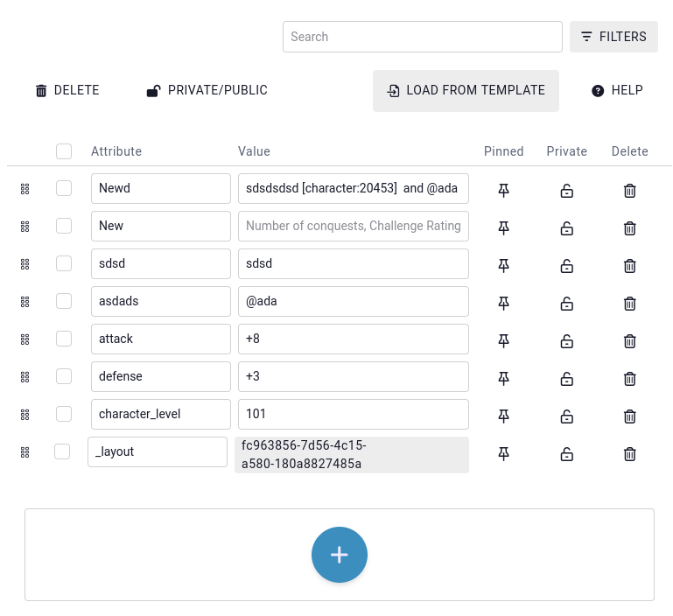Delete the _layout attribute row

[x=629, y=453]
